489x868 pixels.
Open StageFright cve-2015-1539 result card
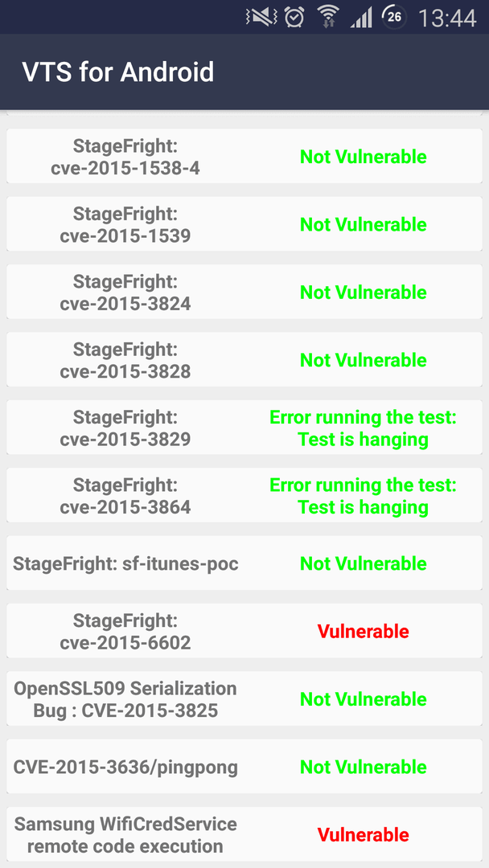[244, 223]
